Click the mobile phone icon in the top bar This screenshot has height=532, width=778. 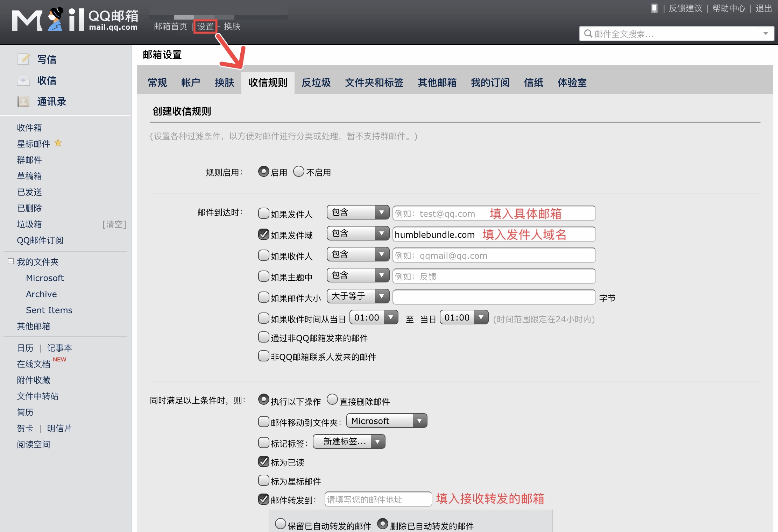pyautogui.click(x=654, y=8)
